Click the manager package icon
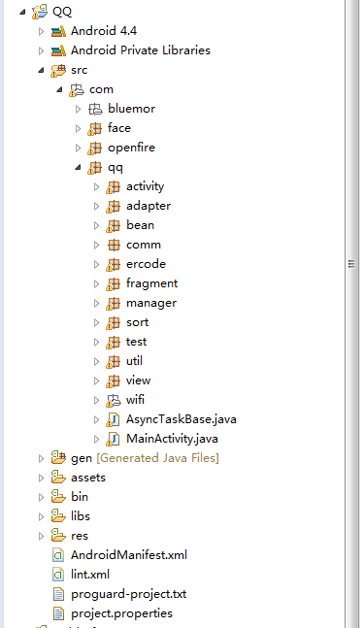Viewport: 364px width, 628px height. tap(114, 303)
